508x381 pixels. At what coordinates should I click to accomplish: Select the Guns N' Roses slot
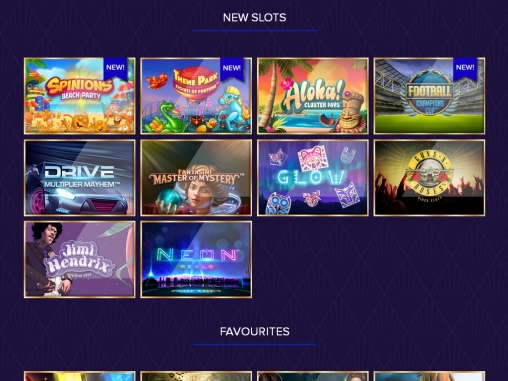pos(429,178)
